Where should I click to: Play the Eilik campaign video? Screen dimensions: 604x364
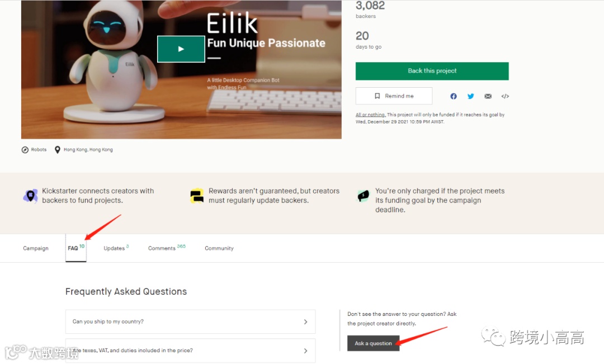click(181, 49)
